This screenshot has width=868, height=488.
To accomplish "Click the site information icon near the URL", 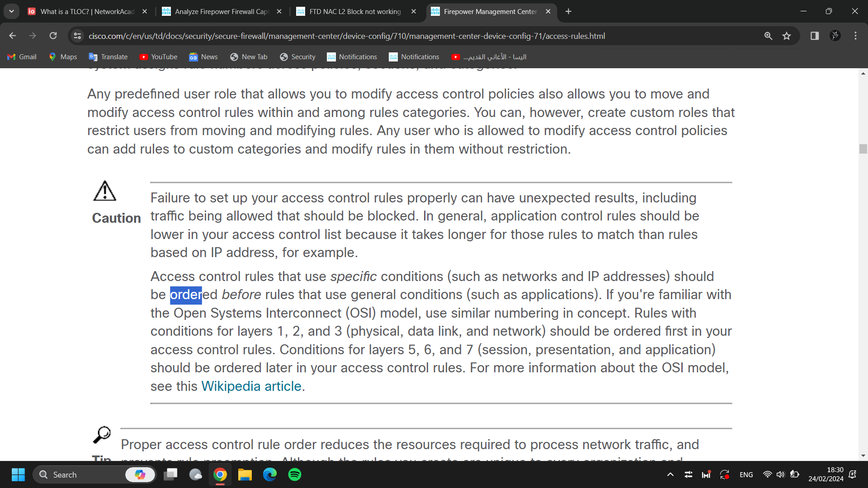I will point(77,36).
